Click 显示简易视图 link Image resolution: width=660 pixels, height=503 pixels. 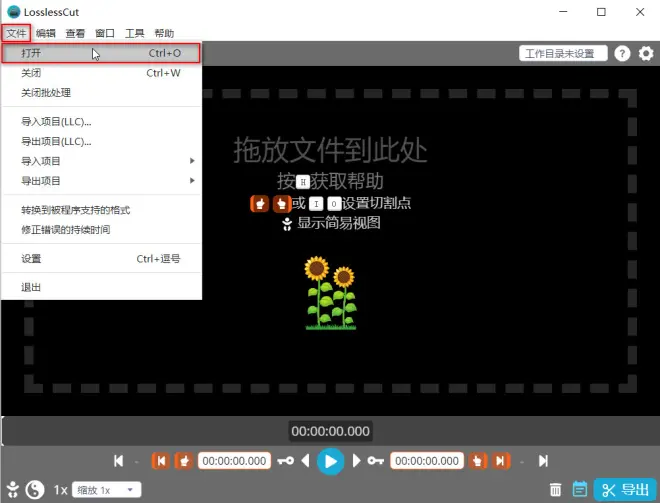[x=331, y=223]
